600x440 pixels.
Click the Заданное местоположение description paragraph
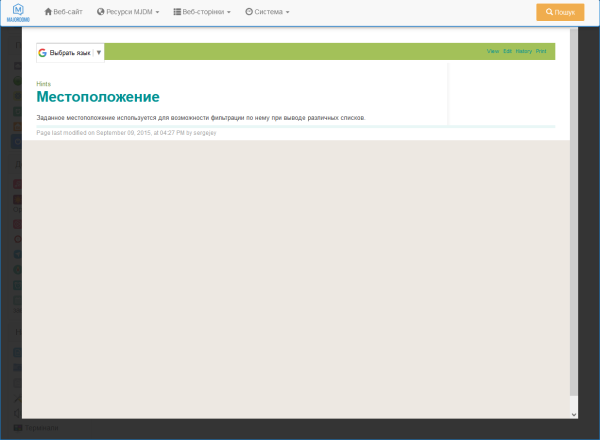(201, 118)
